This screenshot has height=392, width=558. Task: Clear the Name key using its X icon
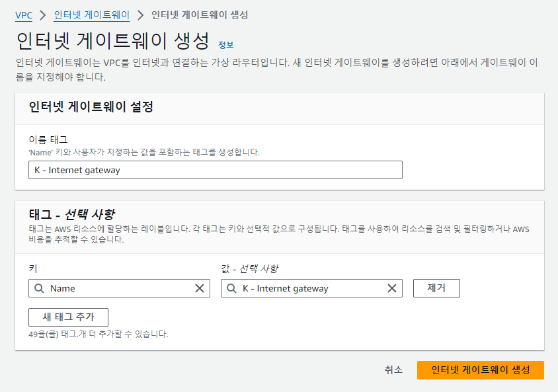(x=200, y=288)
